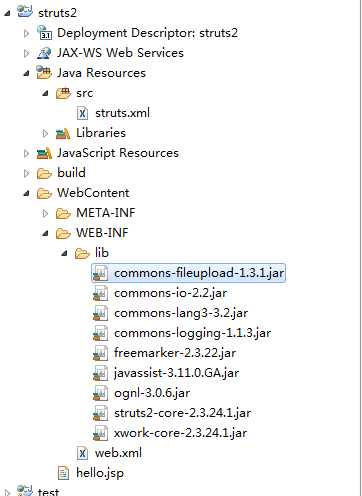Select commons-lang3-3.2.jar name
The image size is (362, 496).
pyautogui.click(x=181, y=313)
